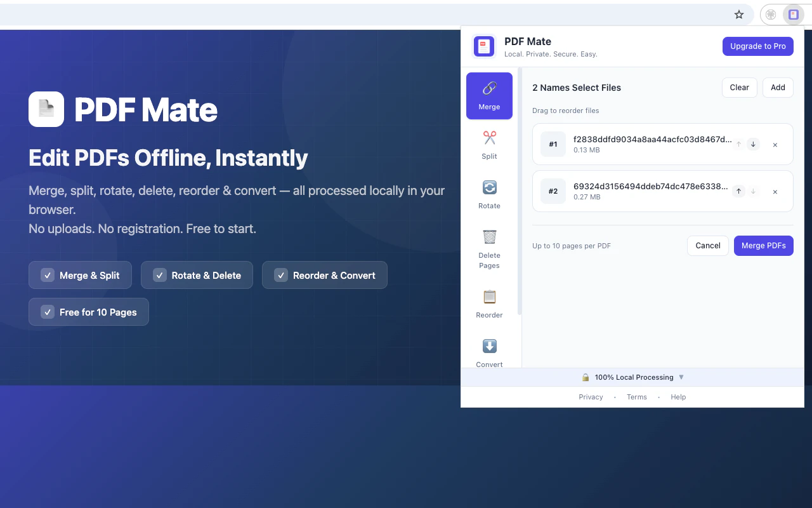Click the '2 Names Select Files' heading
The width and height of the screenshot is (812, 508).
pyautogui.click(x=577, y=88)
